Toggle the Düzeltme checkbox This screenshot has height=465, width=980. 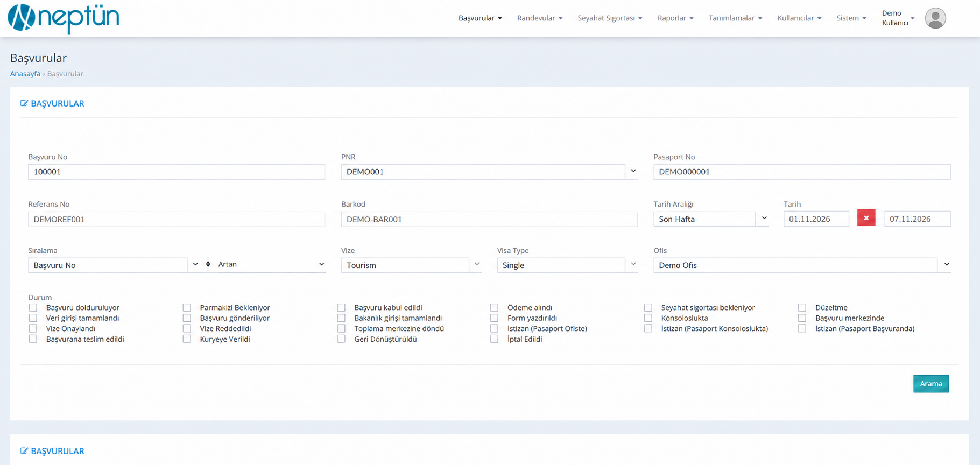coord(802,307)
